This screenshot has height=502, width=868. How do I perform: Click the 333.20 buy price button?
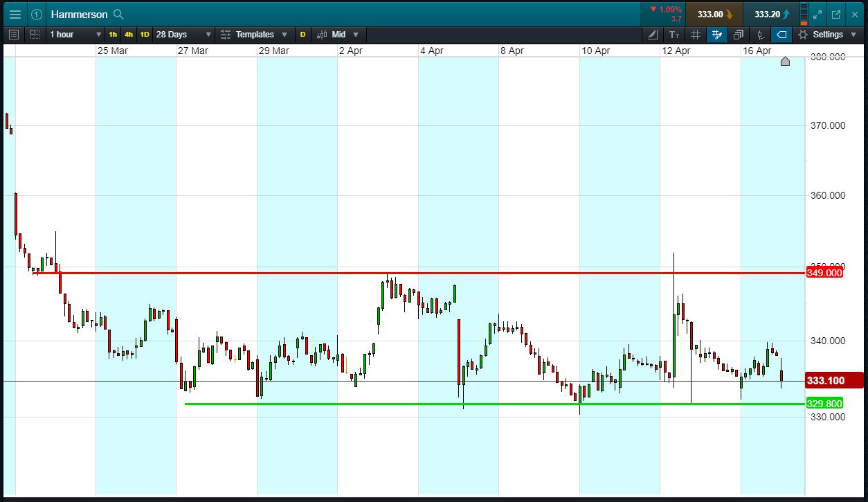pyautogui.click(x=771, y=14)
